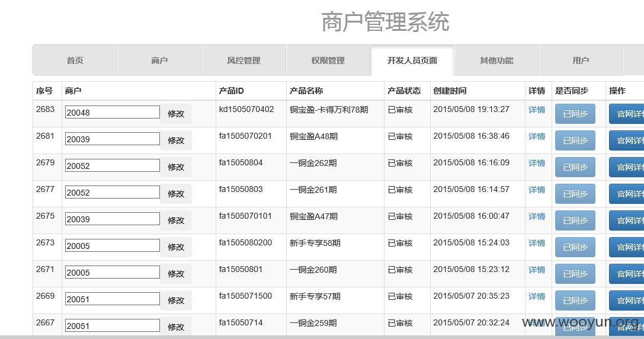Image resolution: width=644 pixels, height=339 pixels.
Task: Select the 开发人员页面 tab
Action: click(x=412, y=60)
